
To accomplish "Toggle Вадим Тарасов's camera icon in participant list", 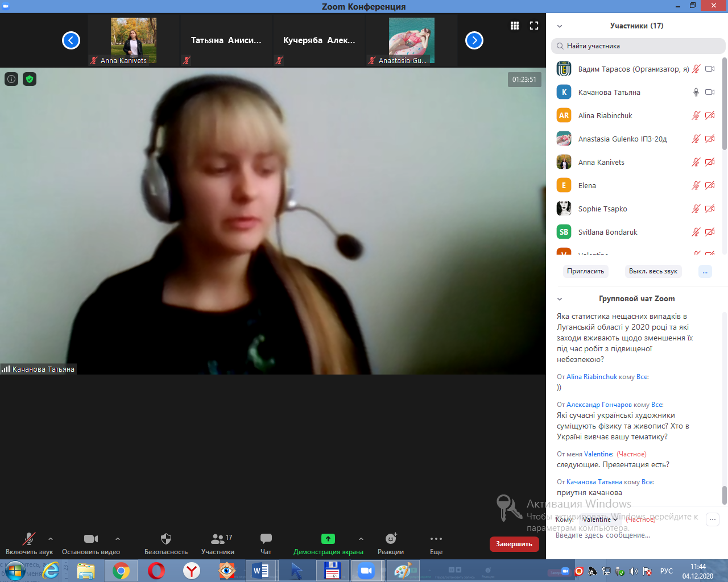I will [x=710, y=69].
